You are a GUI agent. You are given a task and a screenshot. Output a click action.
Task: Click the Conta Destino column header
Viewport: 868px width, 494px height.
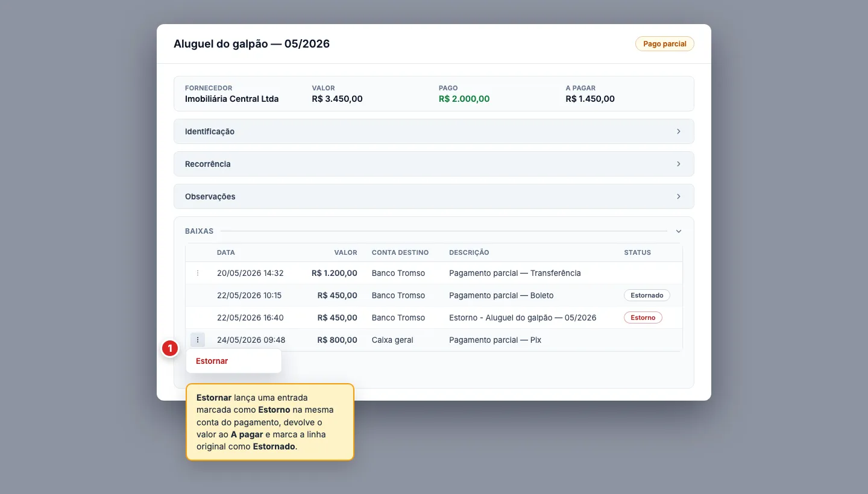(x=400, y=252)
